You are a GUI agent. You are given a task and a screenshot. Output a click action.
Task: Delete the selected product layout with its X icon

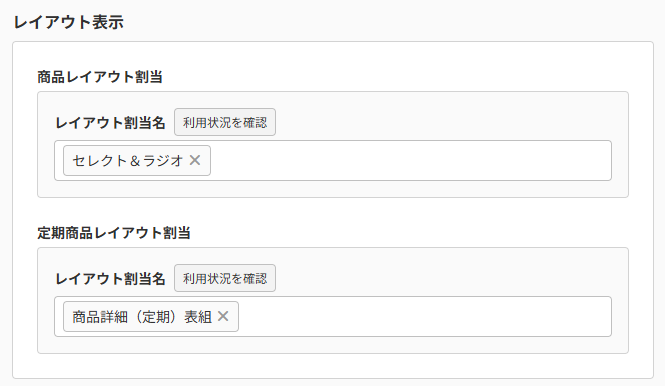(195, 160)
